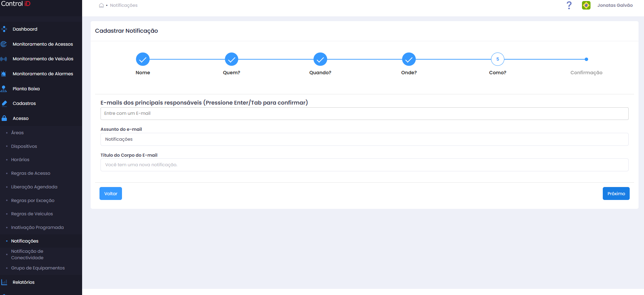Click the Relatórios chart icon
Viewport: 644px width, 295px height.
pyautogui.click(x=4, y=282)
